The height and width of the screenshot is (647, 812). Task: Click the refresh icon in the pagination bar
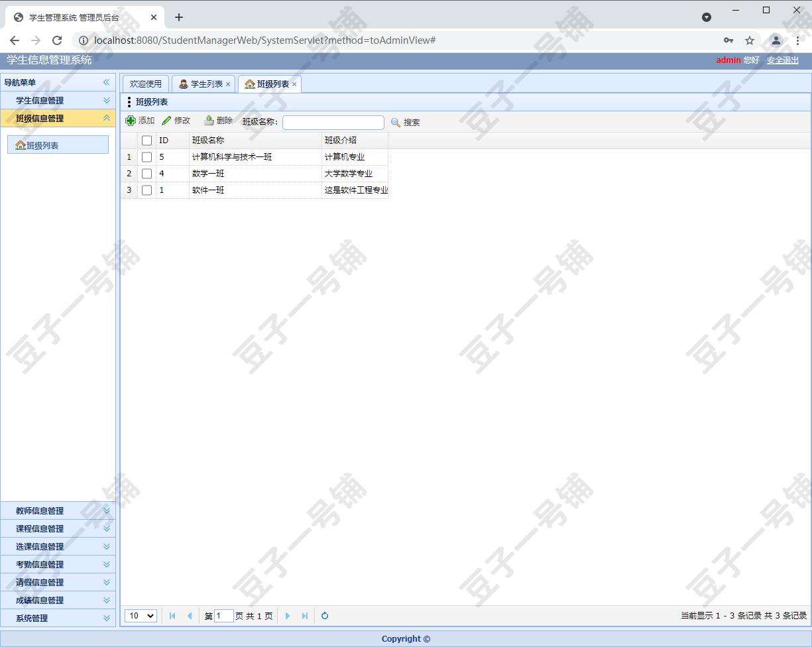[x=325, y=616]
